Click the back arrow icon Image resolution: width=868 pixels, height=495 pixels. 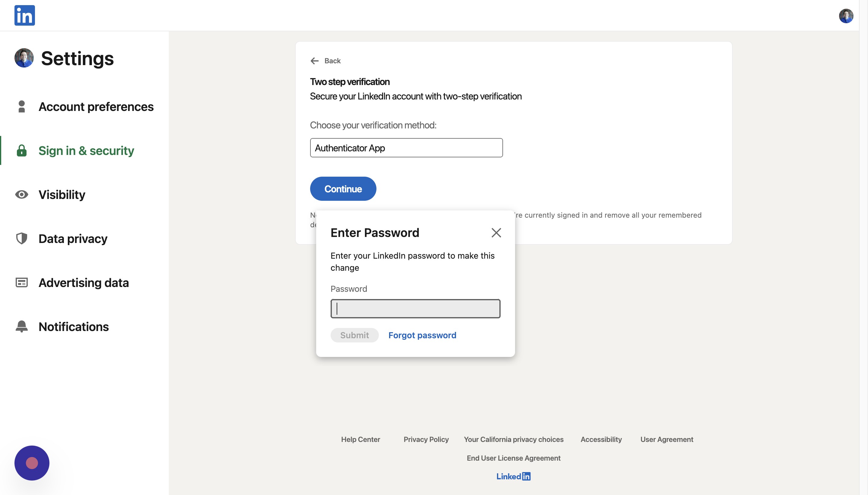point(314,61)
